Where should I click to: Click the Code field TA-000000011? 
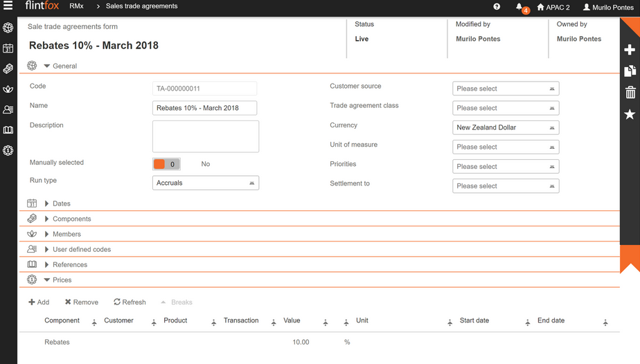point(205,89)
